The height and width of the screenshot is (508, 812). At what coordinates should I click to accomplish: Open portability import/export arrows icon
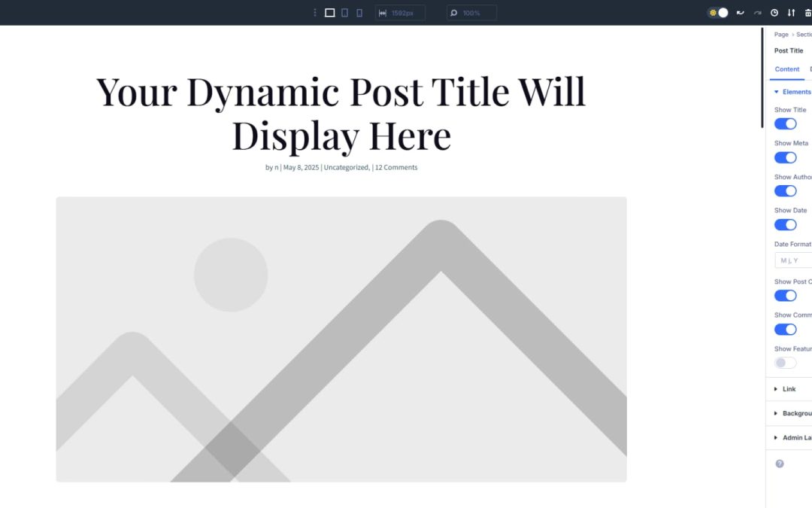point(791,13)
